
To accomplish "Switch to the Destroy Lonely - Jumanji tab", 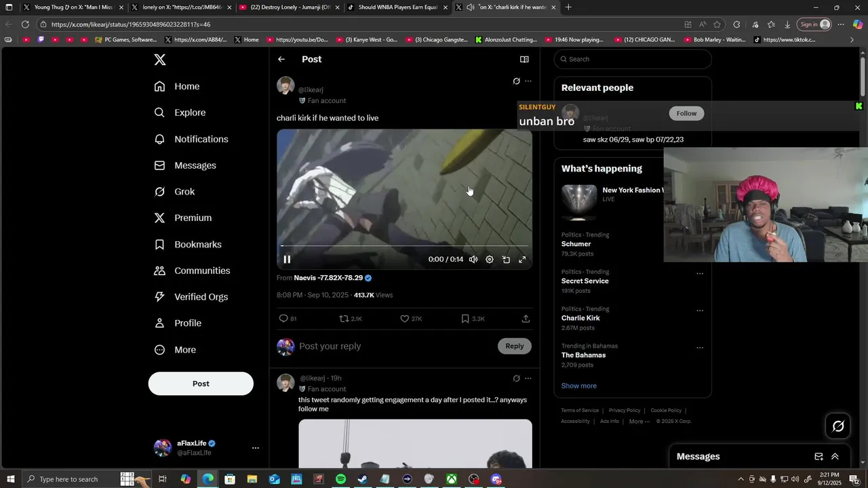I will point(290,7).
